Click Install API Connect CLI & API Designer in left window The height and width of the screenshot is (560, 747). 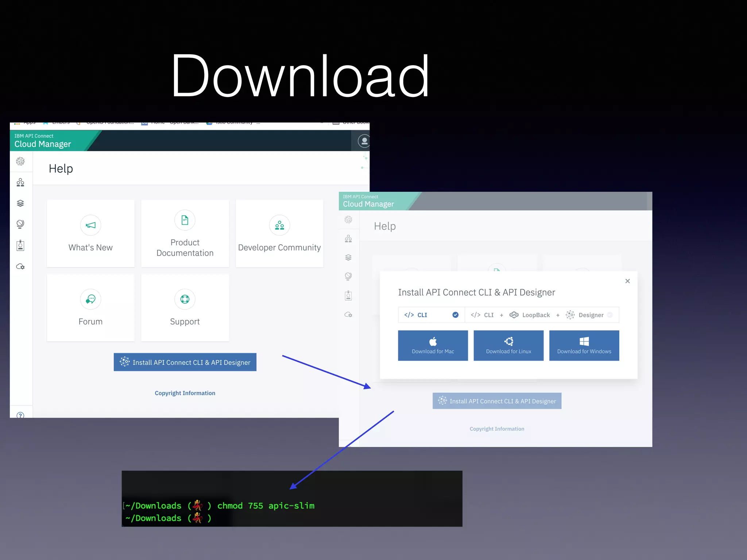tap(185, 362)
